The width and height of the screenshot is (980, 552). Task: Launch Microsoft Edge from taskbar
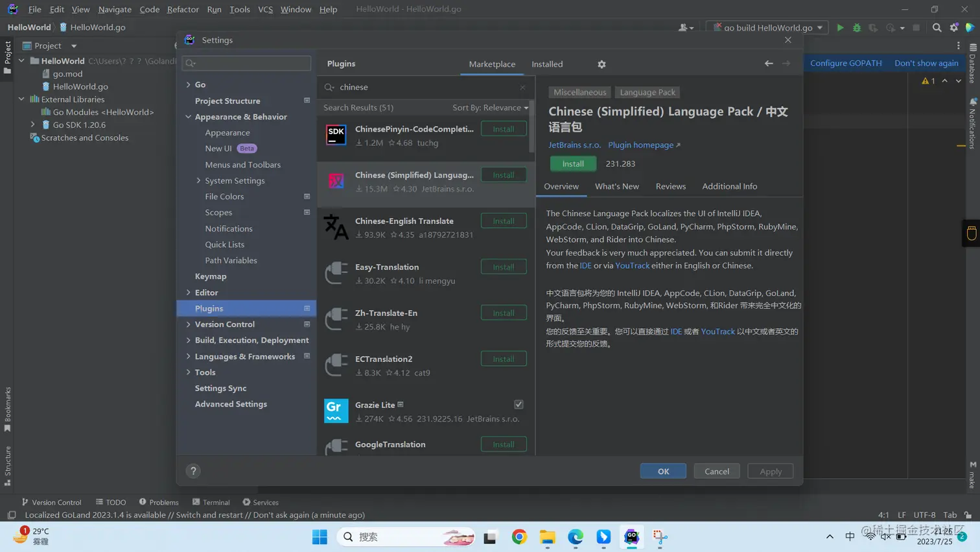(x=576, y=537)
